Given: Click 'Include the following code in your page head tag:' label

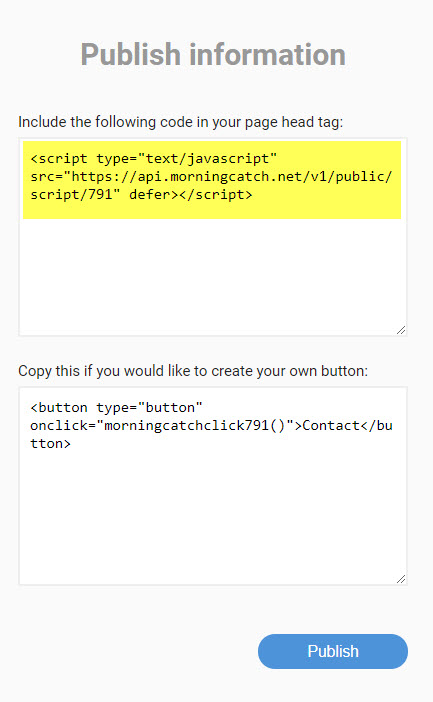Looking at the screenshot, I should coord(180,122).
